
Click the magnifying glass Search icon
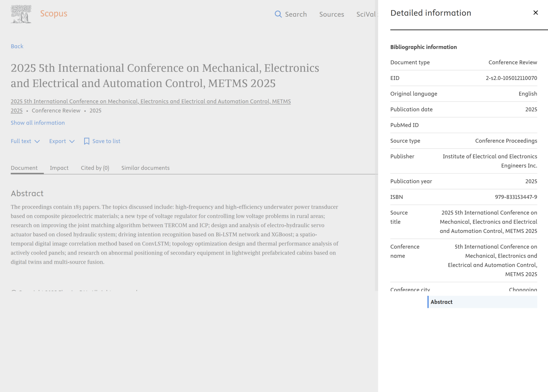click(x=278, y=14)
